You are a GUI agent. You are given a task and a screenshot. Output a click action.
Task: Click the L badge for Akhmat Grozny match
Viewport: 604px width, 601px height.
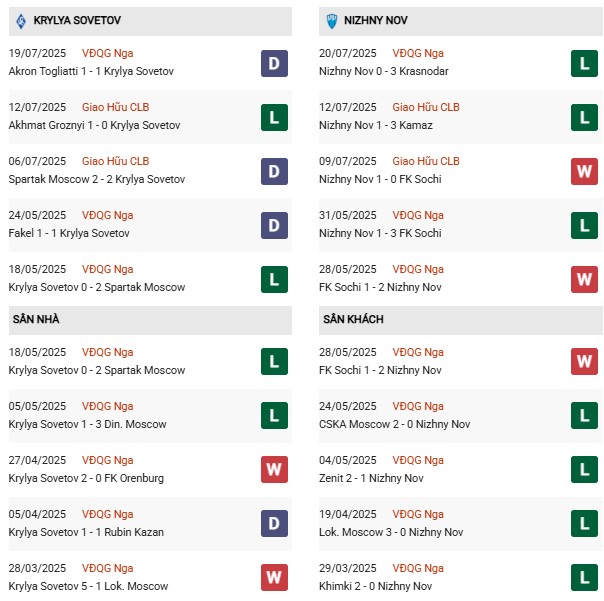point(274,116)
